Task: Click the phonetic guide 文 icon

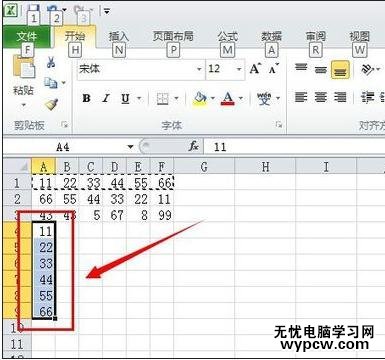Action: pos(264,99)
